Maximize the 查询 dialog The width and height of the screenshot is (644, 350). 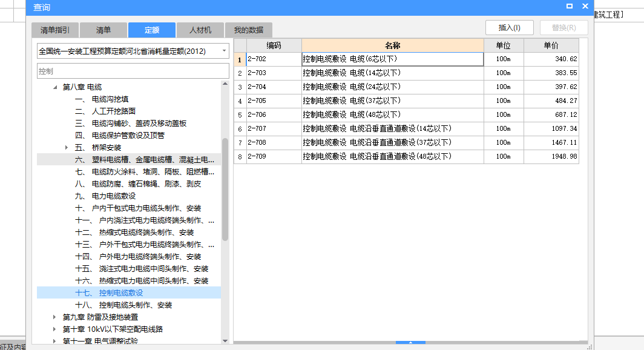pos(569,6)
